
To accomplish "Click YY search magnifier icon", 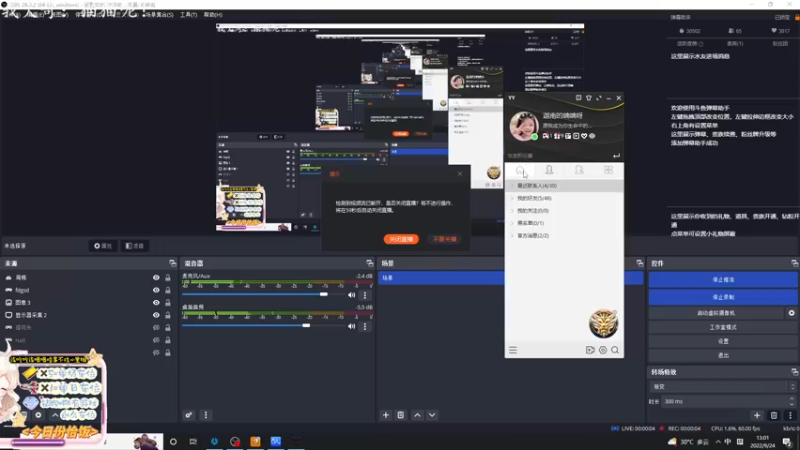I will 615,350.
